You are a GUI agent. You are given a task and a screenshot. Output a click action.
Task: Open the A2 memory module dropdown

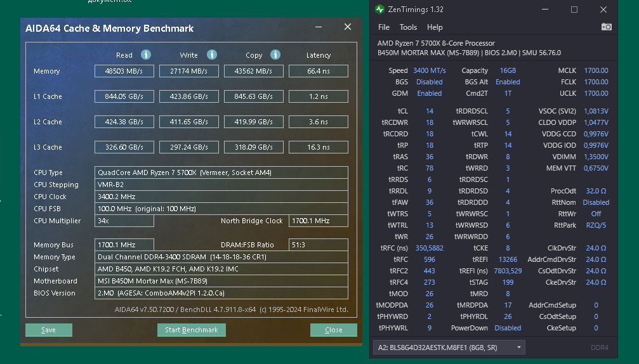pos(449,348)
